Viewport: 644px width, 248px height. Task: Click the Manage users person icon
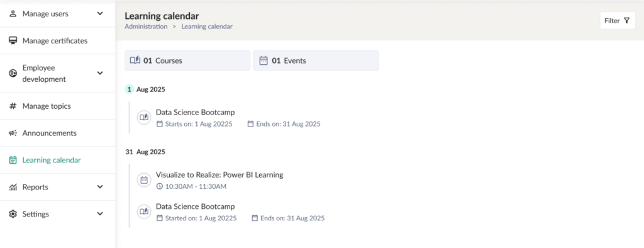click(x=13, y=14)
